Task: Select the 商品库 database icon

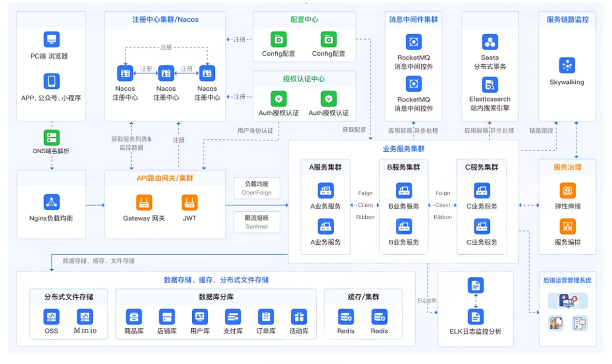Action: coord(134,316)
